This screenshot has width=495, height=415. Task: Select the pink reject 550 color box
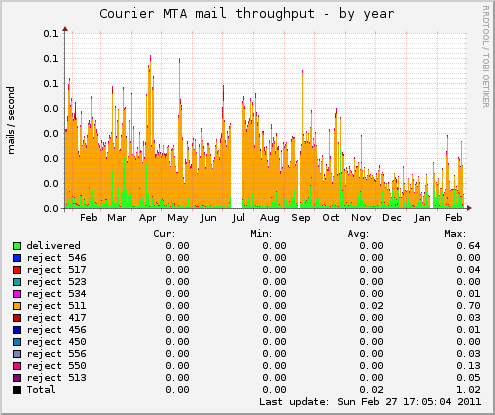click(17, 366)
